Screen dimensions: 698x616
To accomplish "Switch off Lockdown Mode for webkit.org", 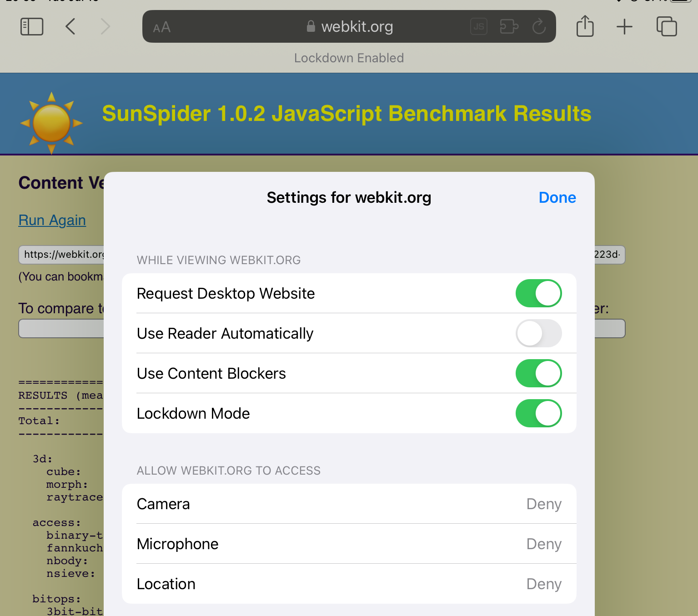I will (x=538, y=413).
